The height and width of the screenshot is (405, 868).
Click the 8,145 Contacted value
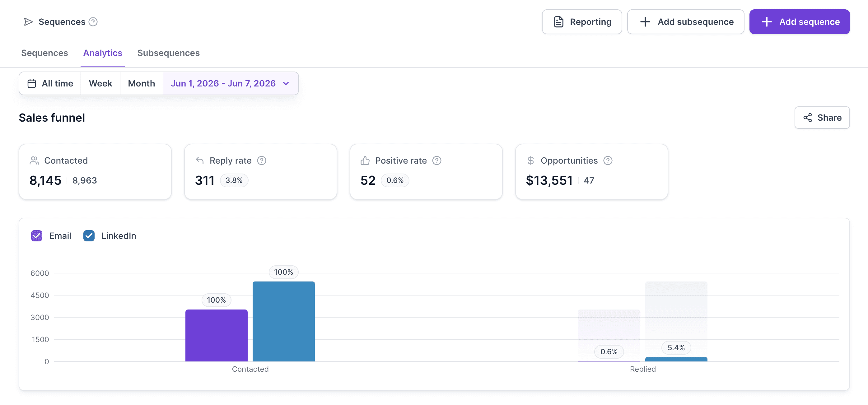(x=45, y=180)
